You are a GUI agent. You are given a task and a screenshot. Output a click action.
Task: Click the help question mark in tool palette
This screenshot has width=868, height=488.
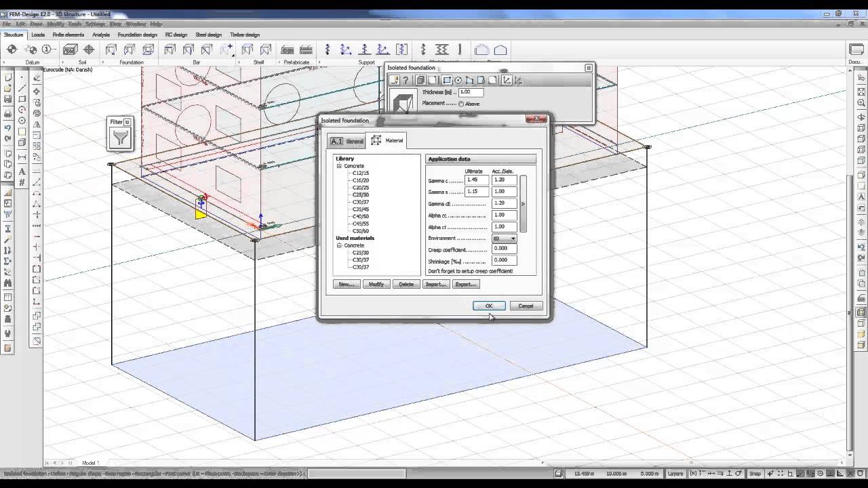pos(406,80)
